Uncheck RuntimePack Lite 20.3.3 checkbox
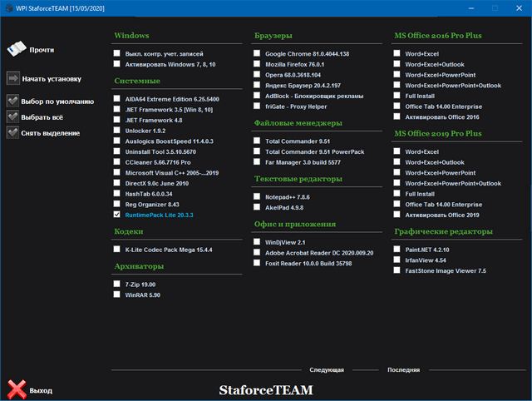Screen dimensions: 532x401 click(x=116, y=215)
